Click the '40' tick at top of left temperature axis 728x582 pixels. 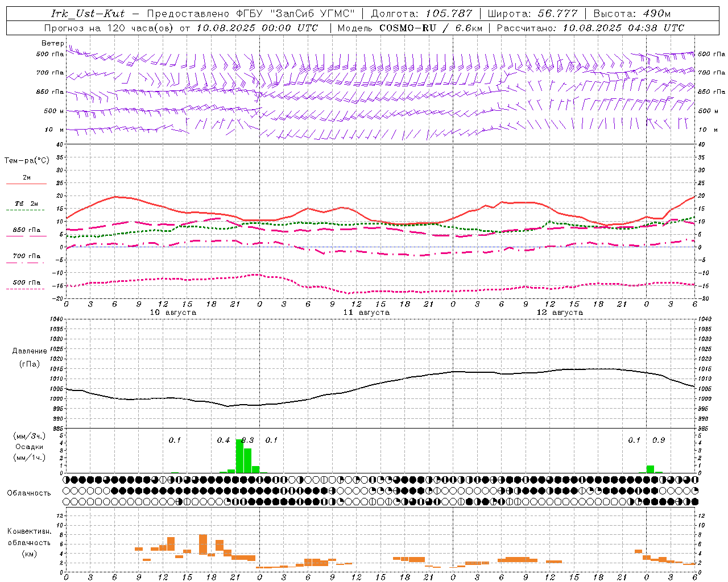[x=59, y=144]
